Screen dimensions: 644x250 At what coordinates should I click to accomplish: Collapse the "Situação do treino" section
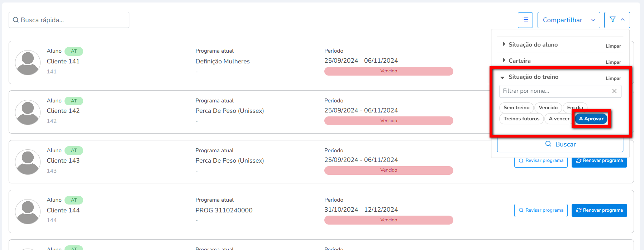(533, 77)
